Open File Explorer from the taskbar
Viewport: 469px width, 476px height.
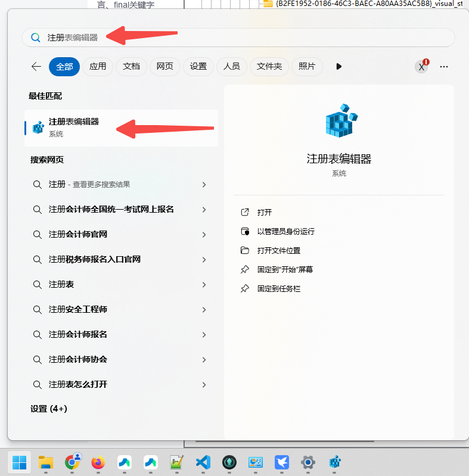(46, 463)
